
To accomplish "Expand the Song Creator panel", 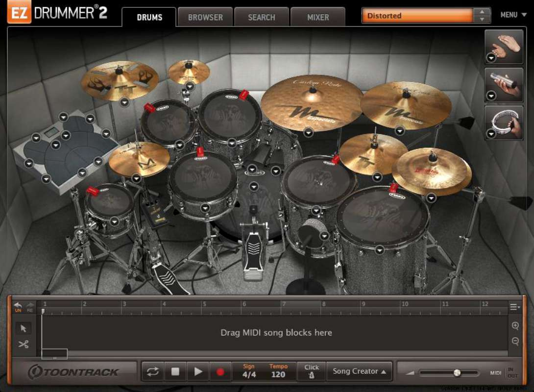I will [x=359, y=371].
